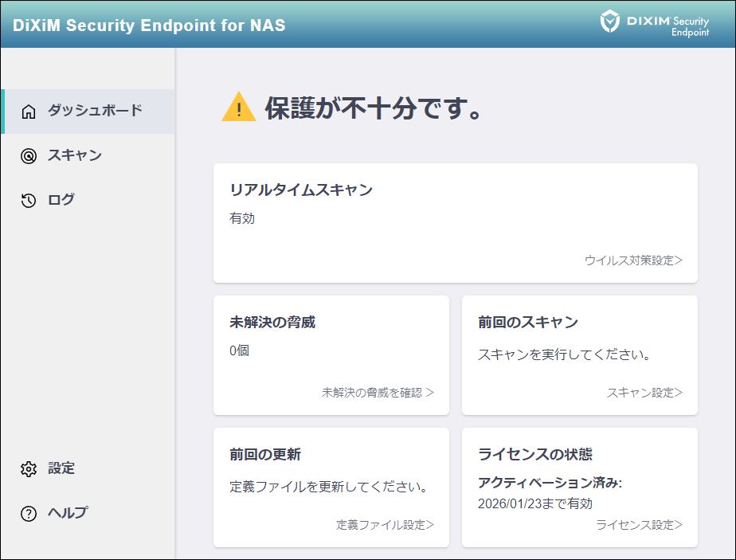Image resolution: width=736 pixels, height=560 pixels.
Task: Click the gear icon next to 設定
Action: pos(27,469)
